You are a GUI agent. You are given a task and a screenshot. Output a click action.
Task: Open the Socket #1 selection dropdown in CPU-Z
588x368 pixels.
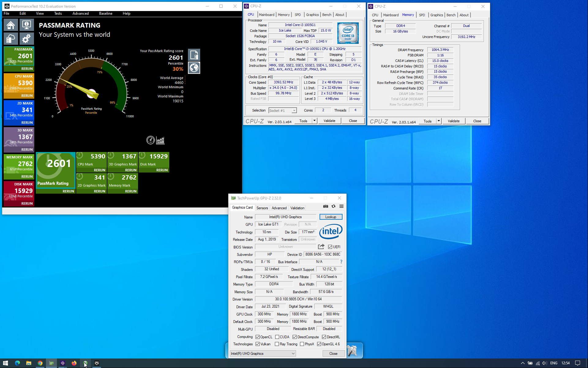tap(283, 111)
